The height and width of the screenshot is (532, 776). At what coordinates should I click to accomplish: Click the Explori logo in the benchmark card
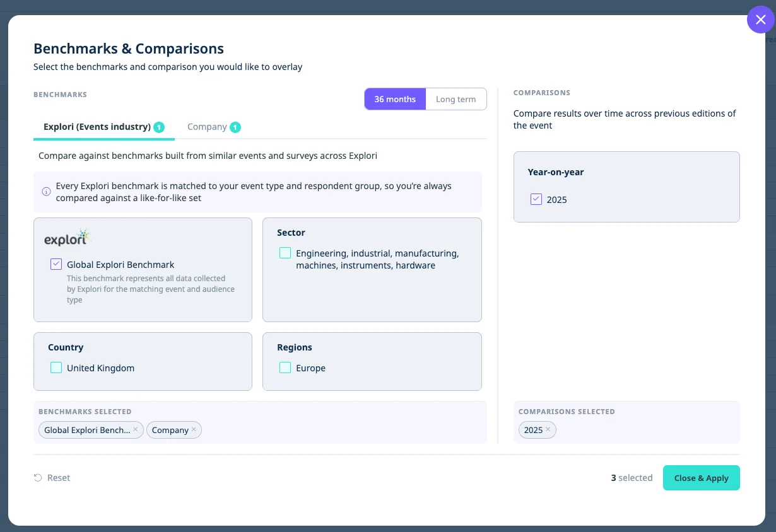[x=68, y=238]
